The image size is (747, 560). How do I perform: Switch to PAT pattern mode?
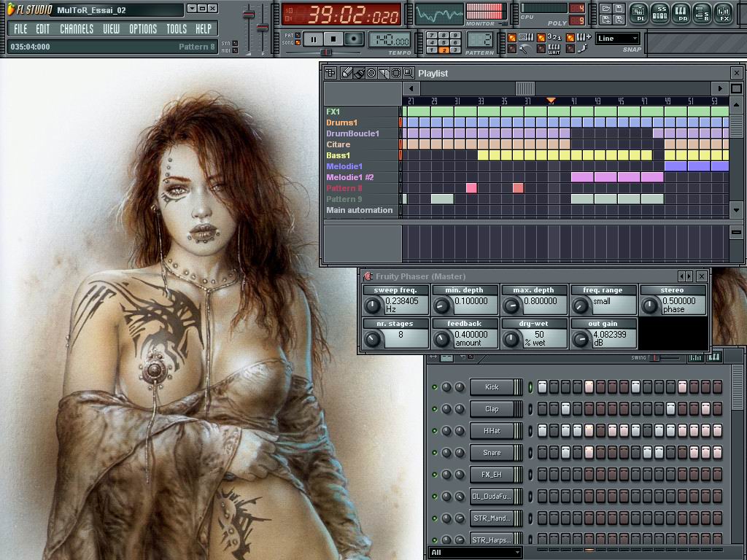[298, 35]
